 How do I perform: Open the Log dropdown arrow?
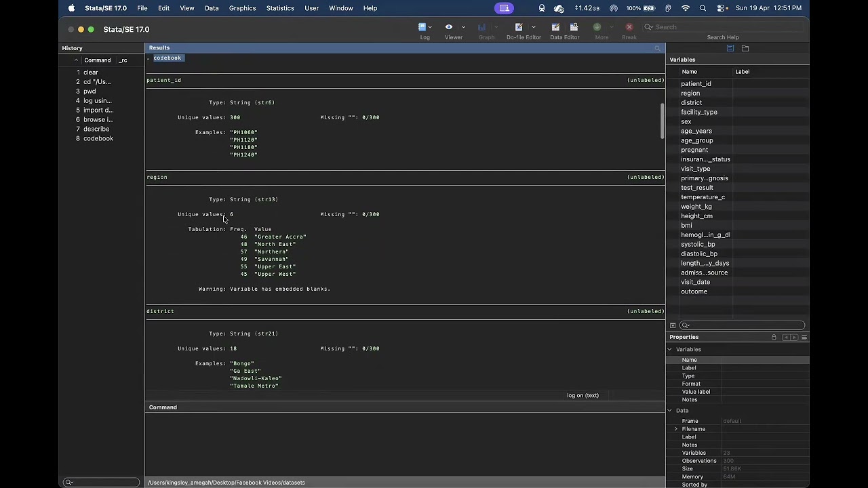pos(431,27)
